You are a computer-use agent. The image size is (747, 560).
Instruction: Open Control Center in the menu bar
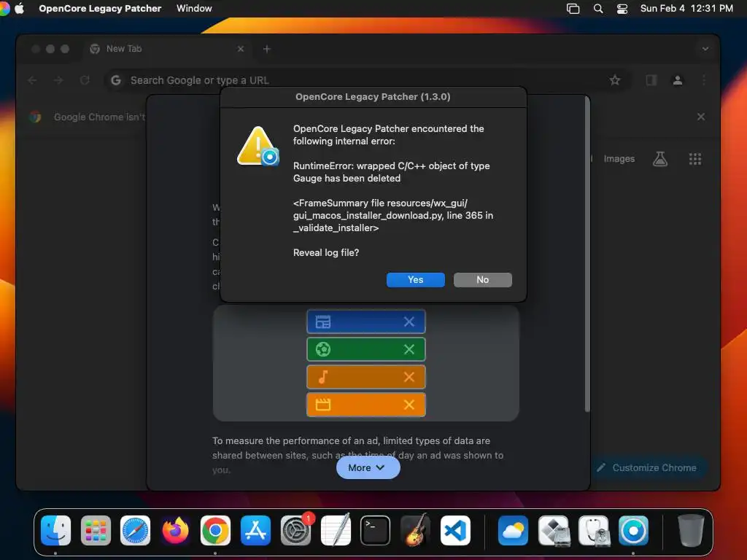pyautogui.click(x=622, y=9)
